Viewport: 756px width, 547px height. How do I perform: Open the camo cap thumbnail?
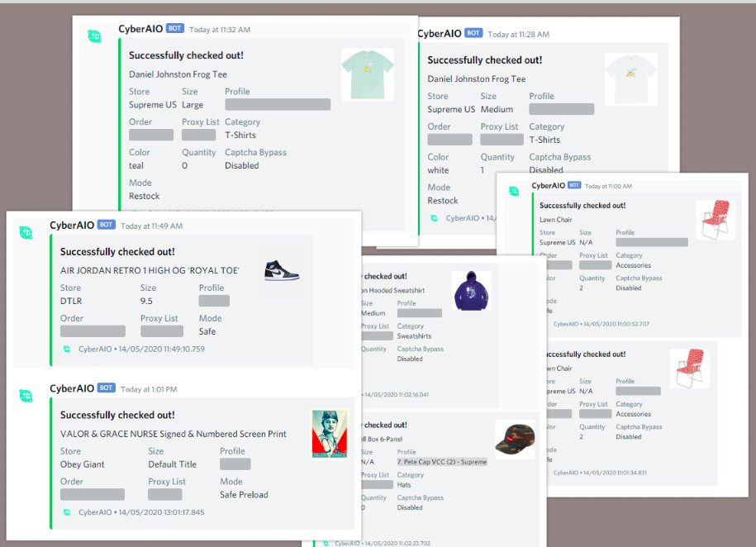[x=515, y=439]
